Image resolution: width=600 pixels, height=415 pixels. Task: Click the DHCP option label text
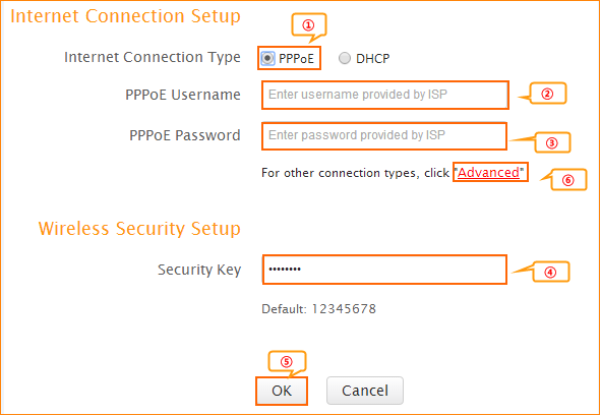[372, 58]
